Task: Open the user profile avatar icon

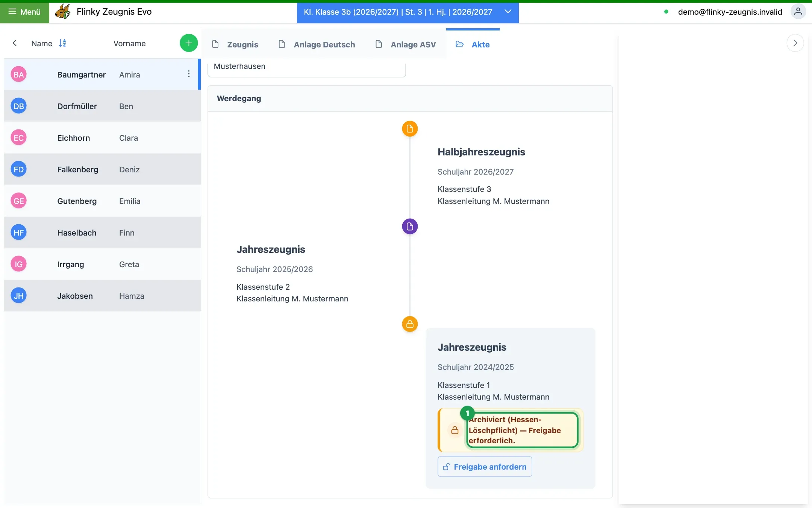Action: [798, 12]
